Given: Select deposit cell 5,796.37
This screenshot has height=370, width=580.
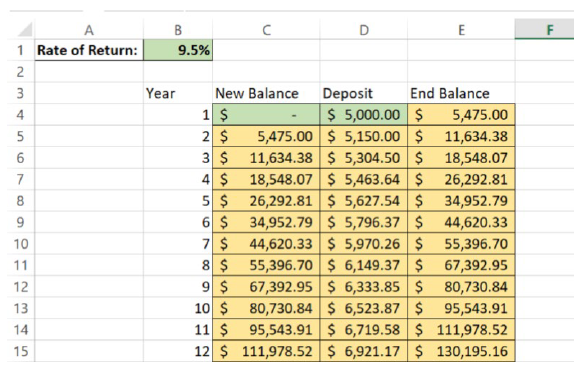Looking at the screenshot, I should (x=364, y=222).
